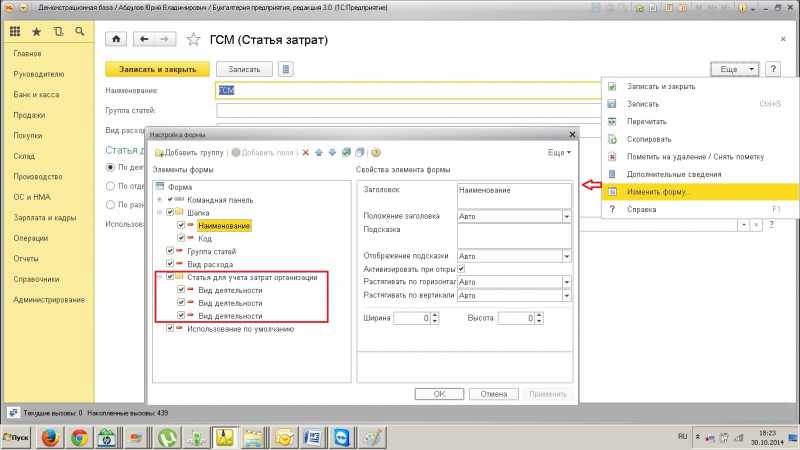Viewport: 800px width, 450px height.
Task: Open Растягивать по горизонтали dropdown
Action: coord(566,282)
